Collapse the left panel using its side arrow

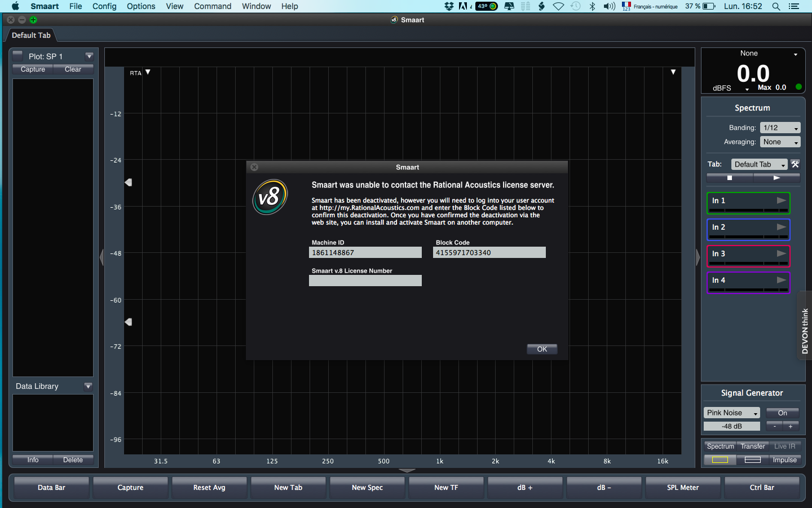pos(101,257)
